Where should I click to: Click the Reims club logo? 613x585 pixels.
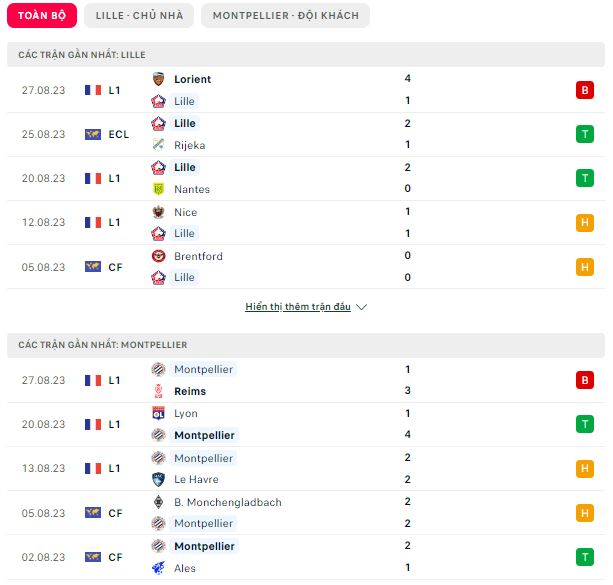tap(158, 391)
